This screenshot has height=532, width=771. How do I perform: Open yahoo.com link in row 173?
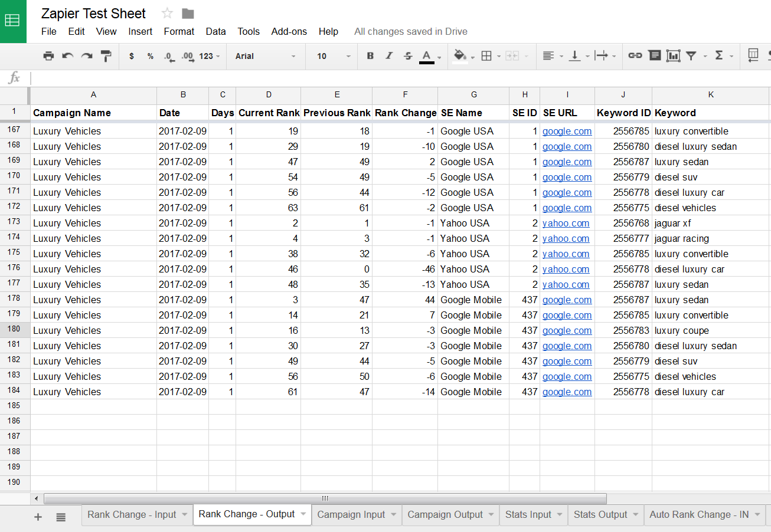point(566,223)
